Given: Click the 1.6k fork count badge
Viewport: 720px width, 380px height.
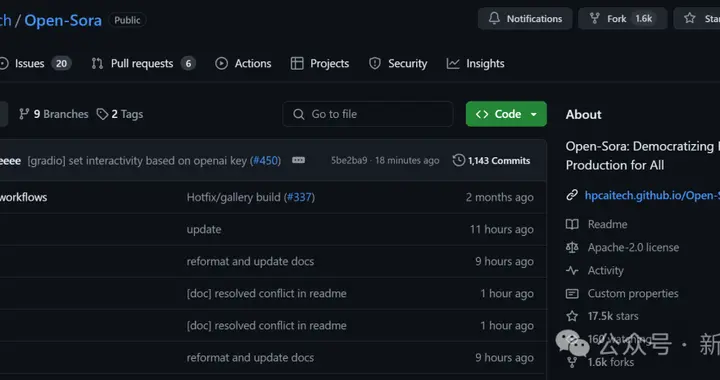Looking at the screenshot, I should (x=643, y=19).
